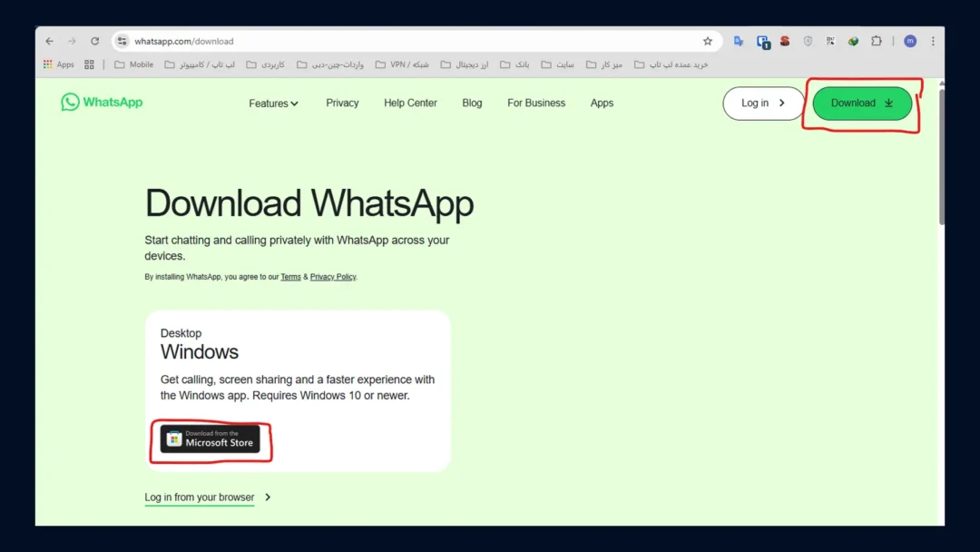Open the Chrome three-dot menu
980x552 pixels.
(933, 41)
